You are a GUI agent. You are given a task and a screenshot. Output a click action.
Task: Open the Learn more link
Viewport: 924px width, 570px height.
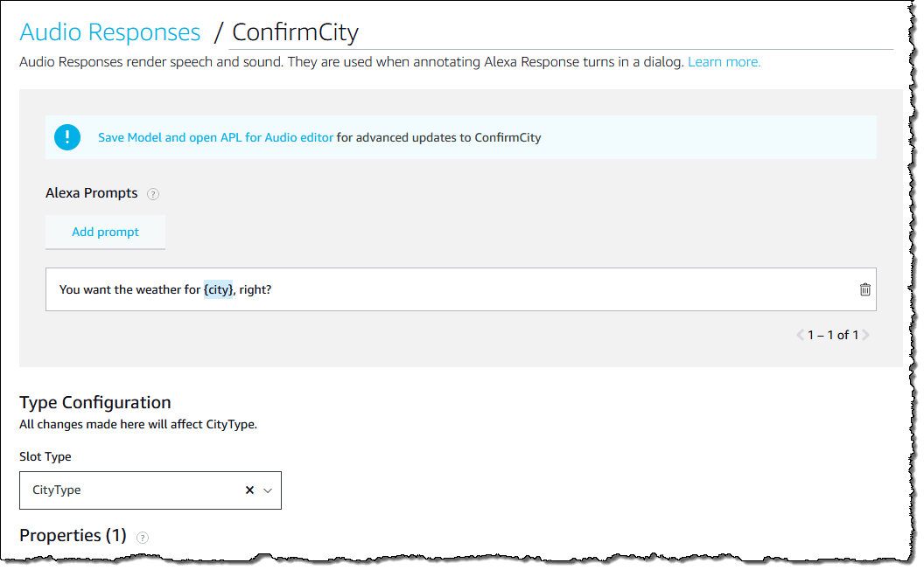click(724, 62)
